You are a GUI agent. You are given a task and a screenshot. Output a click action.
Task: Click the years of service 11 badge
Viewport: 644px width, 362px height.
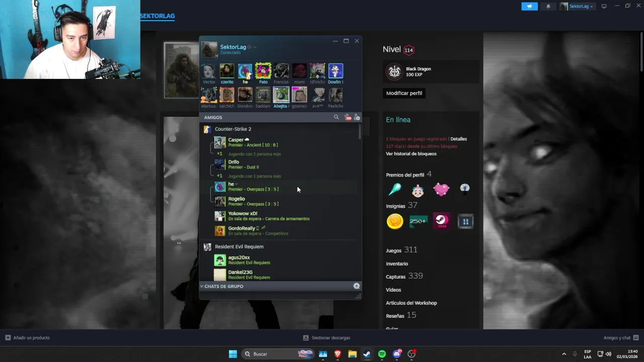click(x=465, y=221)
